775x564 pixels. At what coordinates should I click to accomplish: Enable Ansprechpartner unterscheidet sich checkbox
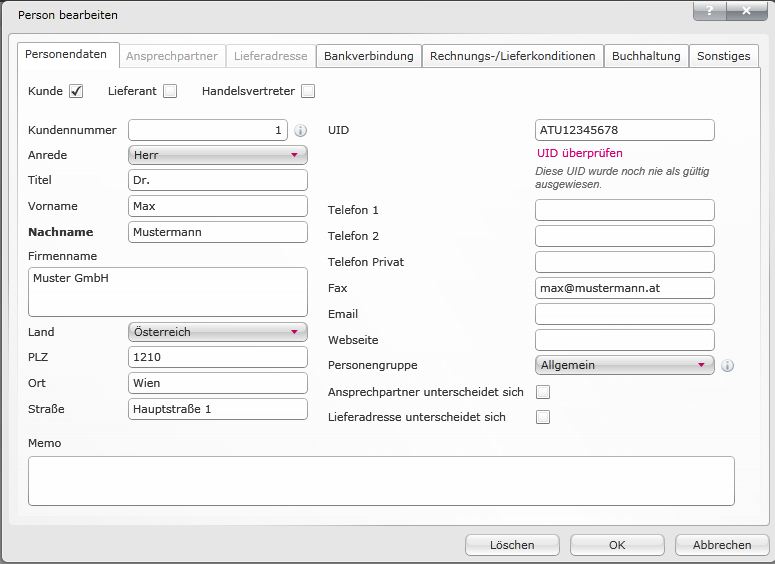click(x=543, y=392)
